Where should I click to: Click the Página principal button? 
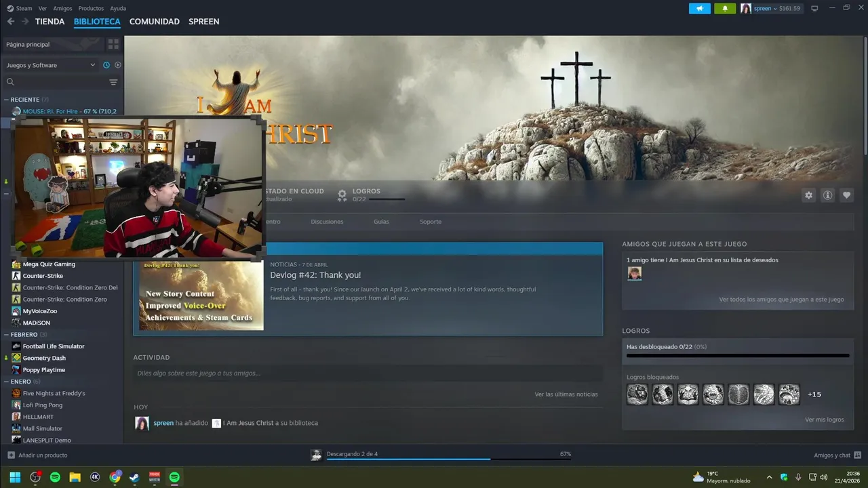pos(53,44)
